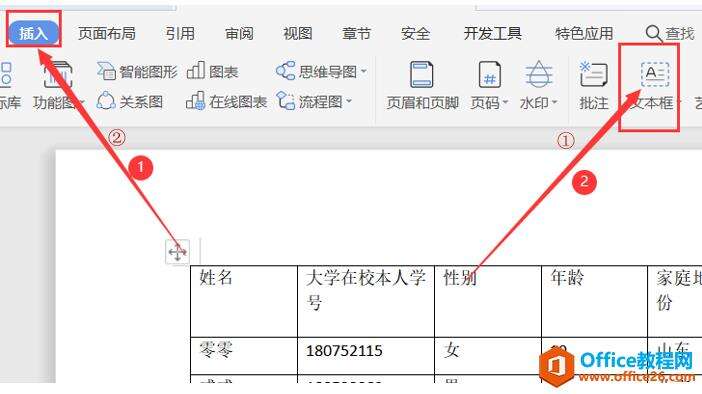Open the 在线图表 online chart tool

226,102
